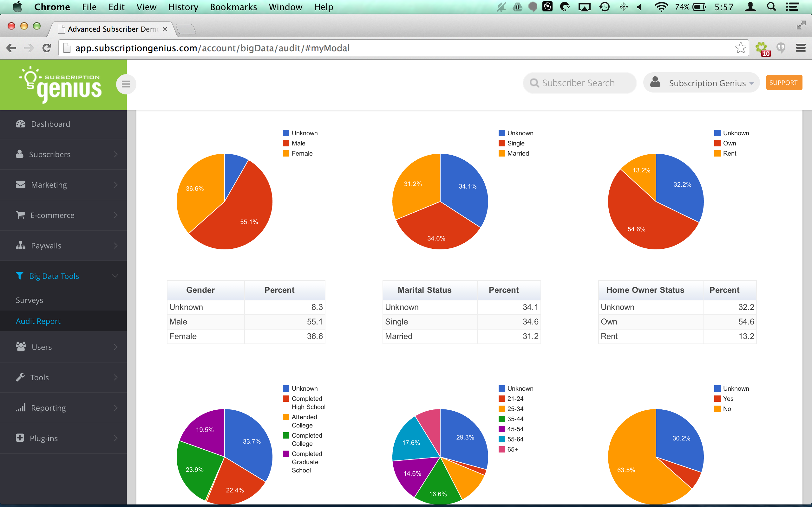Click the Plug-ins plus icon
This screenshot has width=812, height=507.
20,438
